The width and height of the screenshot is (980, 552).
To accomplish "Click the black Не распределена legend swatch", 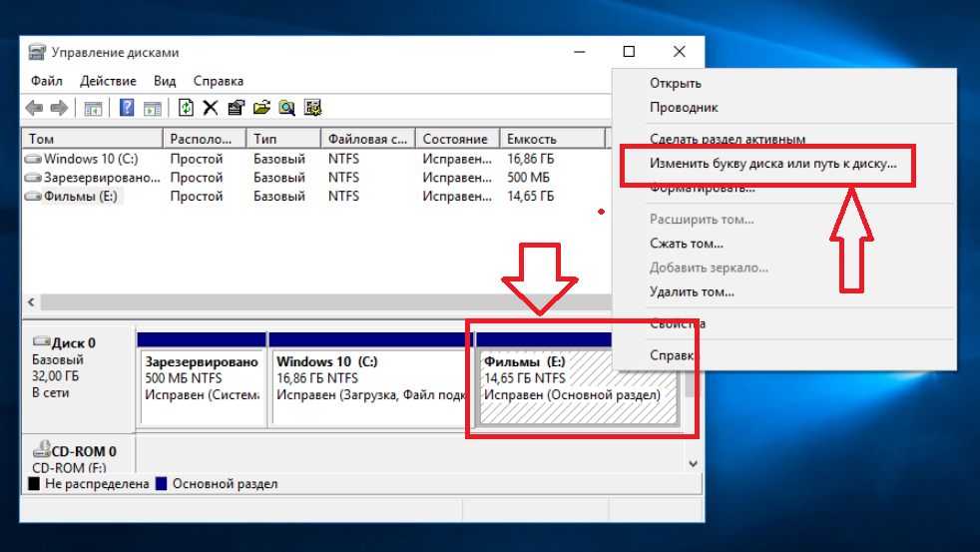I will 34,483.
